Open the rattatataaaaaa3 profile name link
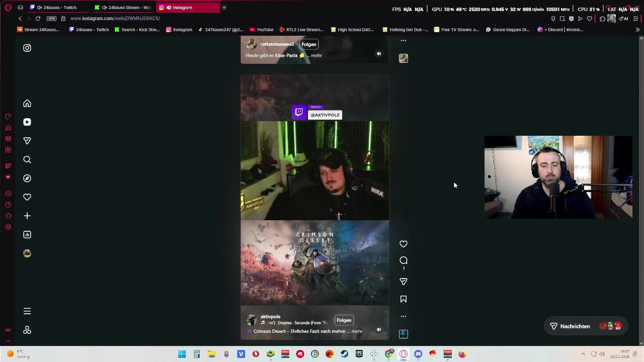 [x=277, y=44]
